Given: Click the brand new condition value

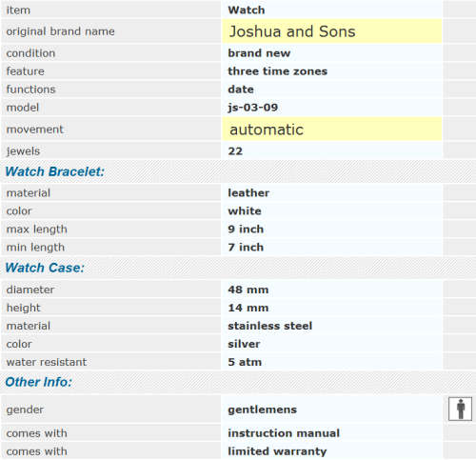Looking at the screenshot, I should click(x=259, y=53).
